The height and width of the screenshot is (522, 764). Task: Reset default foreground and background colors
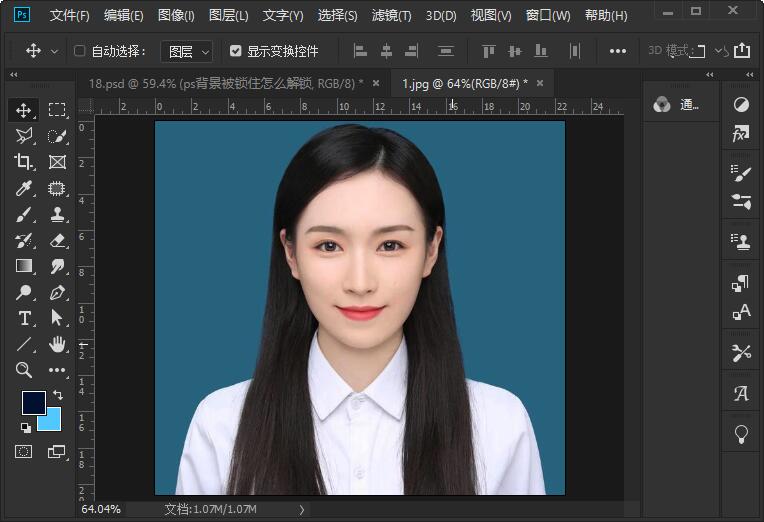point(26,427)
